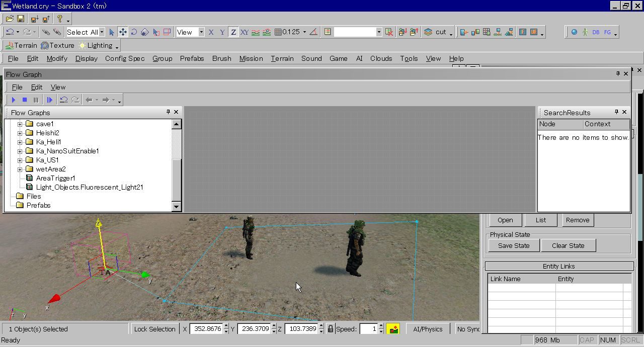
Task: Expand the wetArea2 folder
Action: point(20,169)
